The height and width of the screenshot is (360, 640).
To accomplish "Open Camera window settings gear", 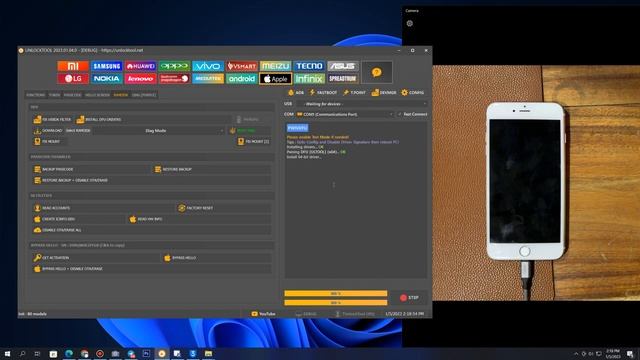I will (409, 24).
